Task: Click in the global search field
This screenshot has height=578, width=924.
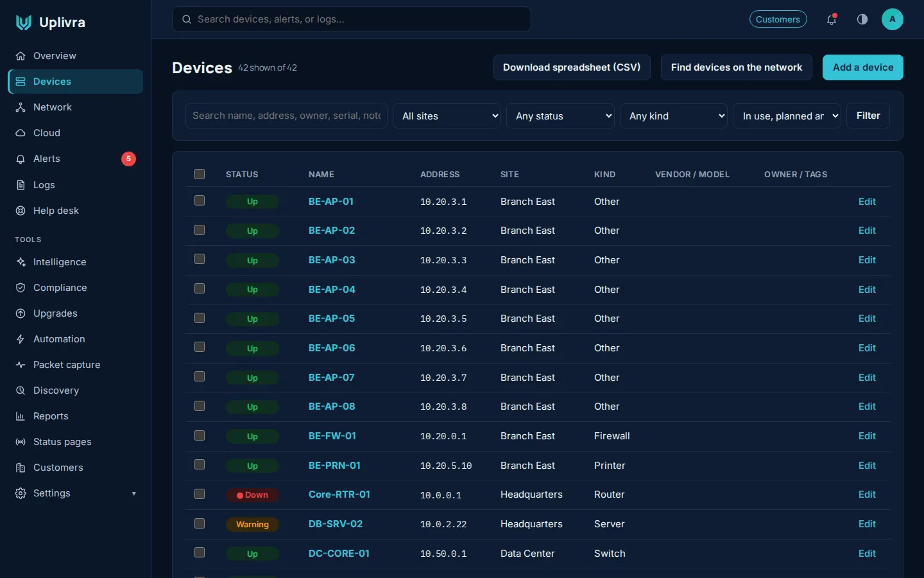Action: pos(352,19)
